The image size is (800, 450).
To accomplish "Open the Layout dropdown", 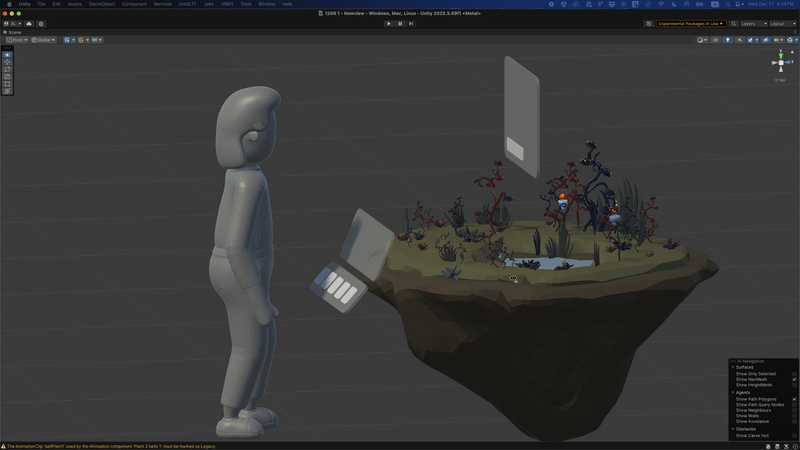I will (782, 23).
